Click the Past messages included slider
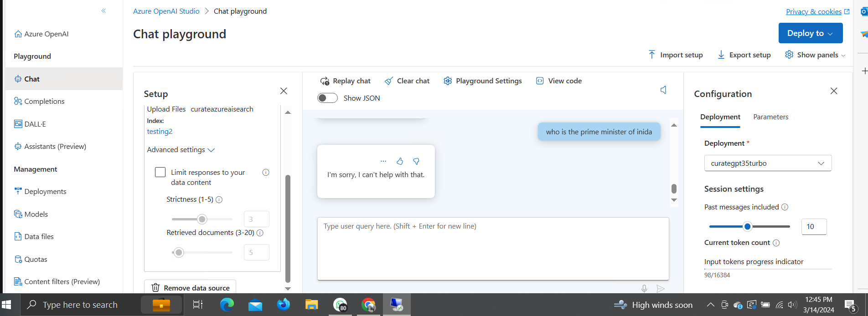868x316 pixels. (749, 226)
